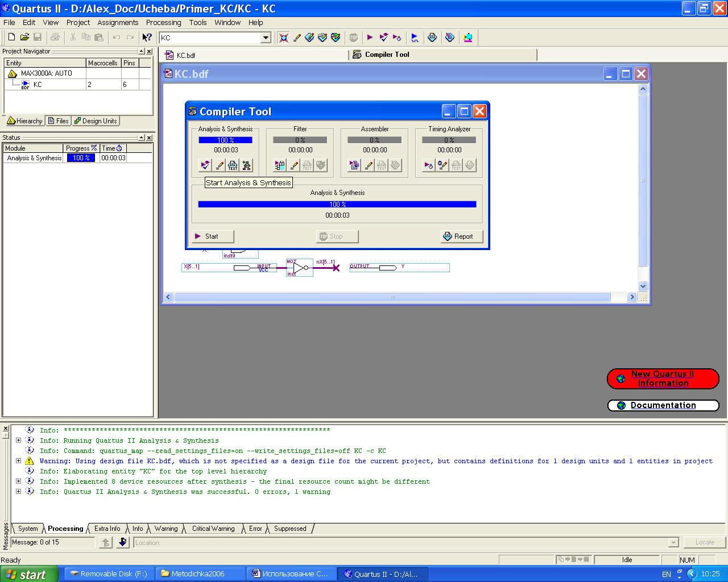Select the Extra Info messages tab
Viewport: 728px width, 582px height.
(107, 529)
